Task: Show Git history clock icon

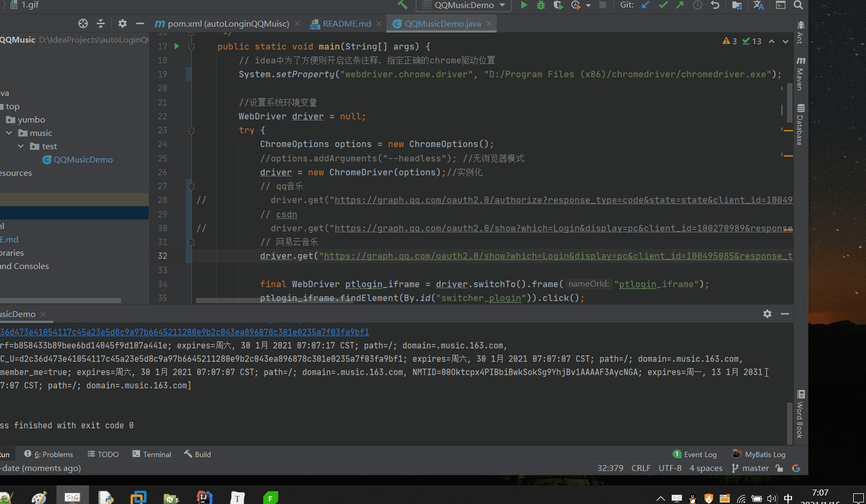Action: [x=698, y=5]
